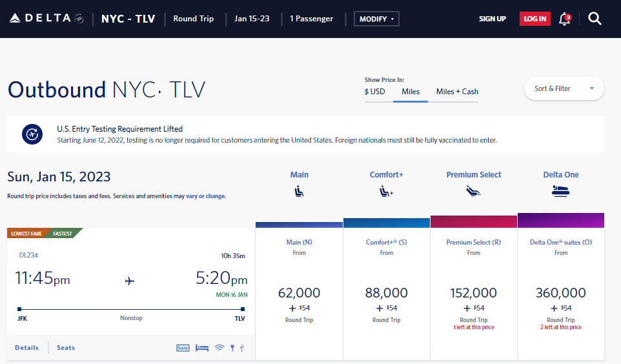This screenshot has width=621, height=364.
Task: Click the 1 Passenger text
Action: pyautogui.click(x=311, y=19)
